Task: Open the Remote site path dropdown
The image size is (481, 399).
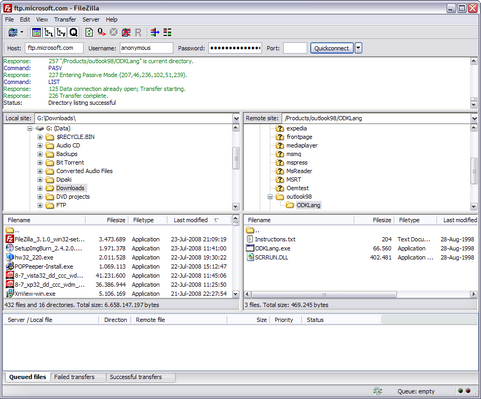Action: [474, 118]
